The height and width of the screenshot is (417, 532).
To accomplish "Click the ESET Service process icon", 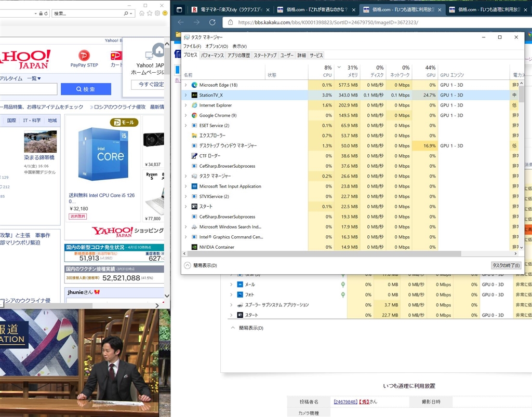I will [194, 126].
